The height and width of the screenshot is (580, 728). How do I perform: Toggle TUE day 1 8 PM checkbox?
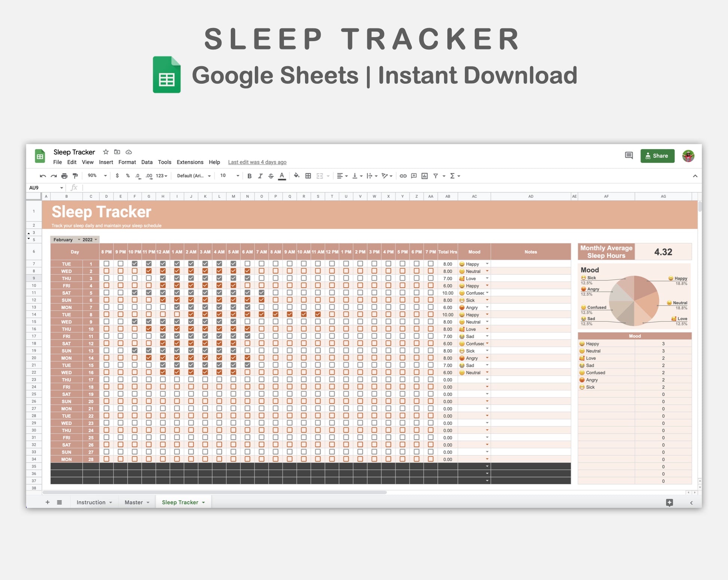coord(107,264)
